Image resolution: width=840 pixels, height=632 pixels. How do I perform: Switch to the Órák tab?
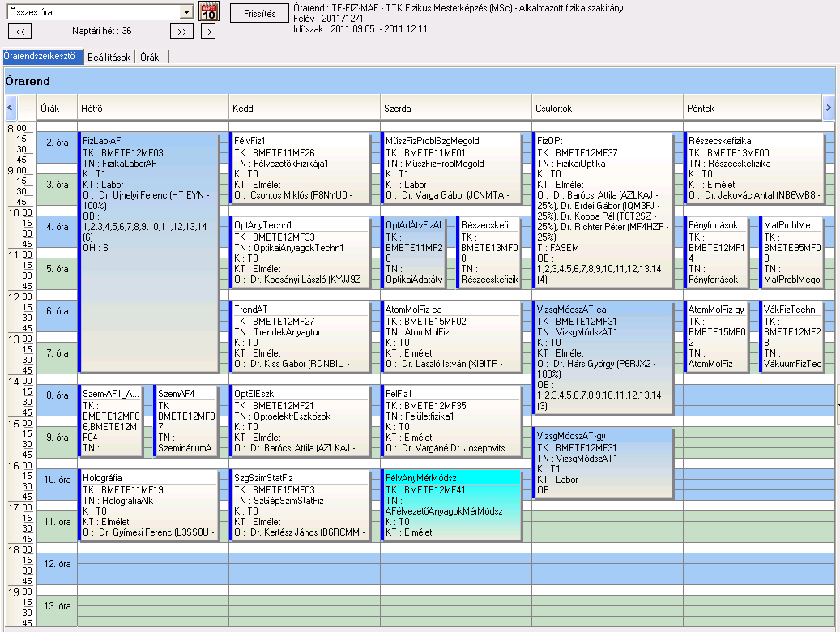150,57
